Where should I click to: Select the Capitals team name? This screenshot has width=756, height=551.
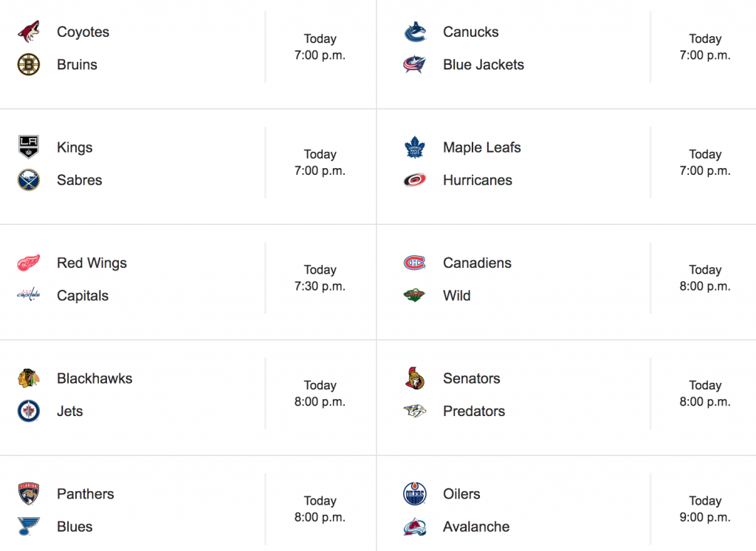point(83,296)
